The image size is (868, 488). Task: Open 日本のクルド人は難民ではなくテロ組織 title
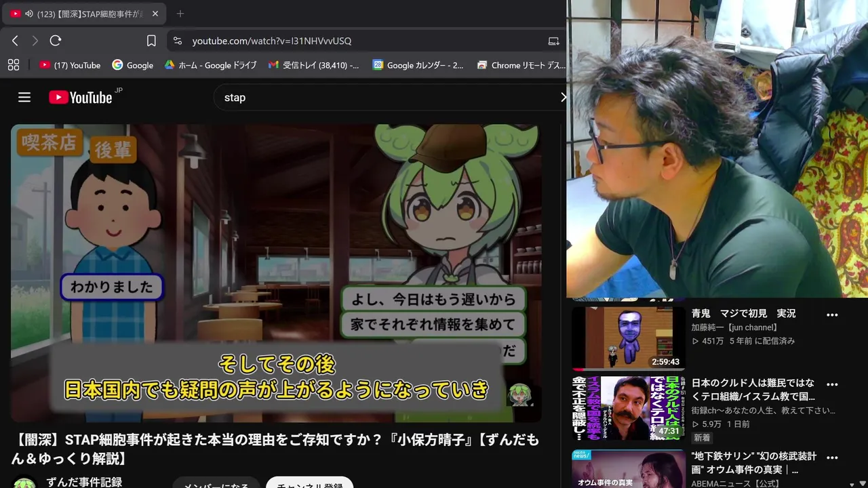[753, 390]
